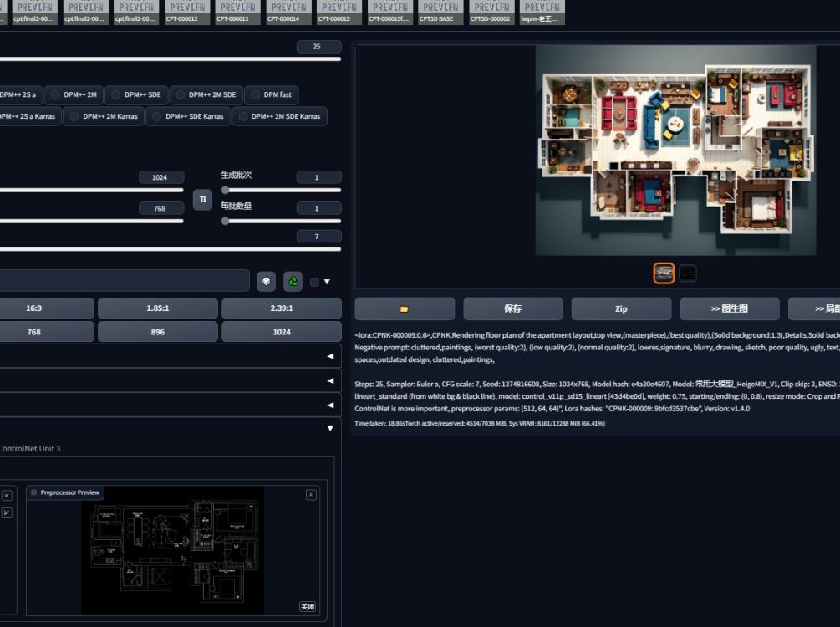Pick the CPT-000012 LoRA card
This screenshot has height=627, width=840.
187,12
